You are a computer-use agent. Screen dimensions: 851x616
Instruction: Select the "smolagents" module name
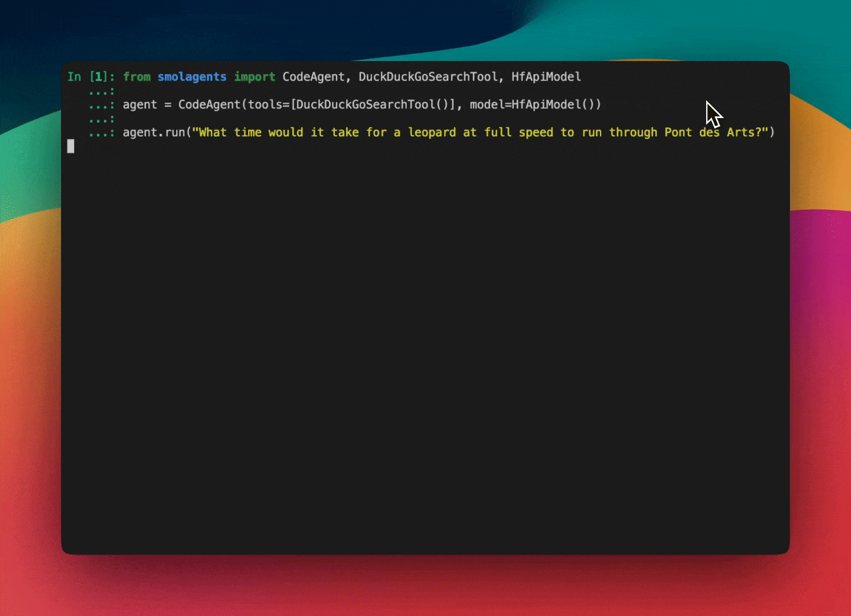pos(192,77)
